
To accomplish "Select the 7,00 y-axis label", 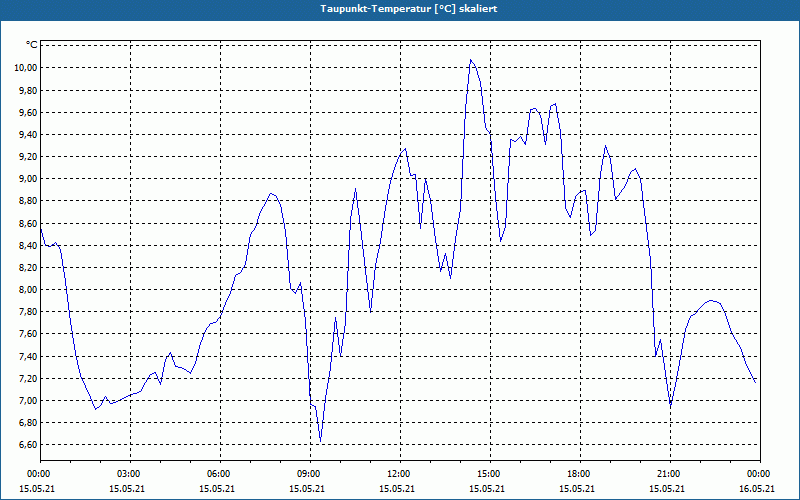I will 28,401.
